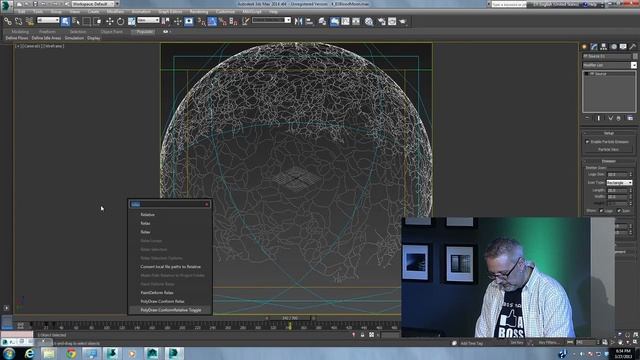This screenshot has height=360, width=640.
Task: Click the Particle View button
Action: point(608,149)
